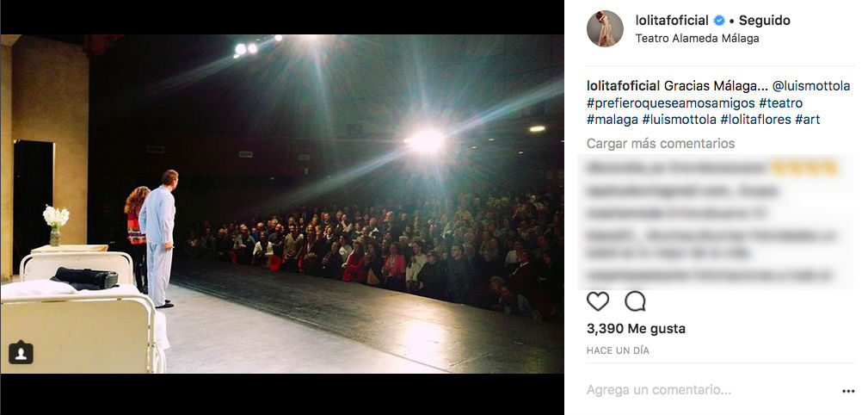The image size is (868, 415).
Task: View the 3,390 Me gusta likes list
Action: coord(636,329)
